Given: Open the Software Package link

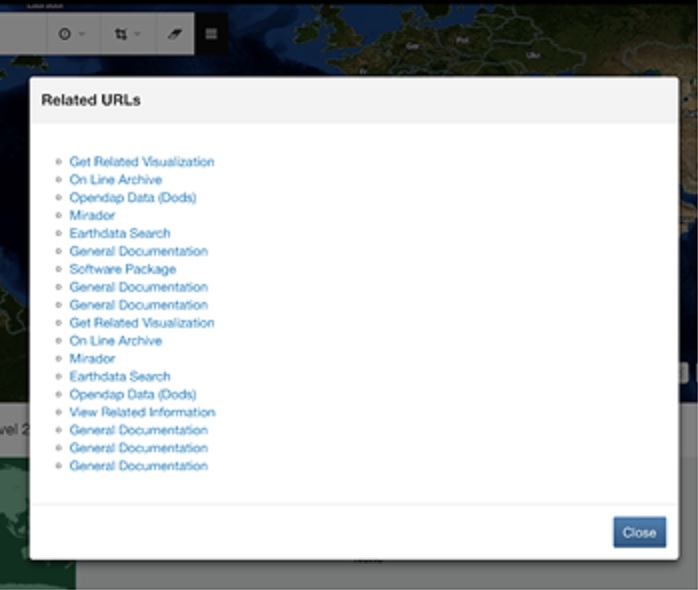Looking at the screenshot, I should [122, 269].
